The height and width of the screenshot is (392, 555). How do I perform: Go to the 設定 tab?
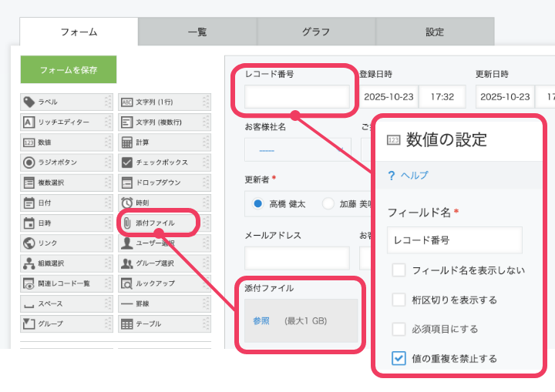[x=435, y=32]
